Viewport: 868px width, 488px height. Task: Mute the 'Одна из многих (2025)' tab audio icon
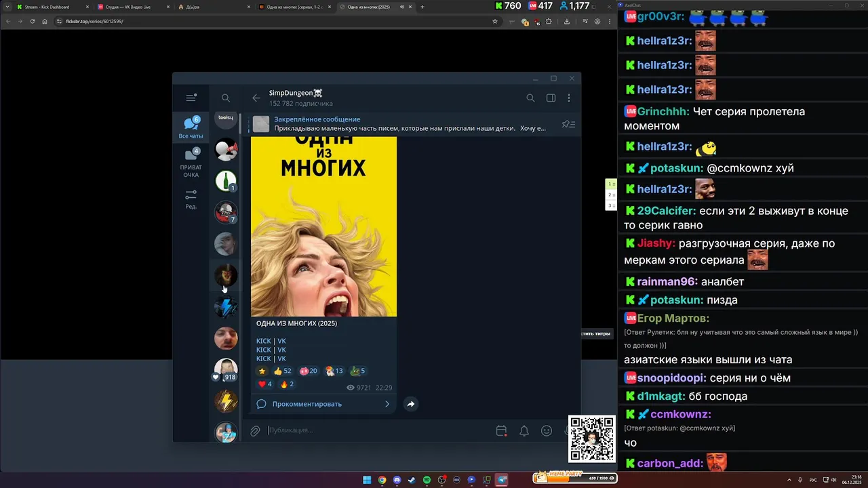[x=402, y=7]
